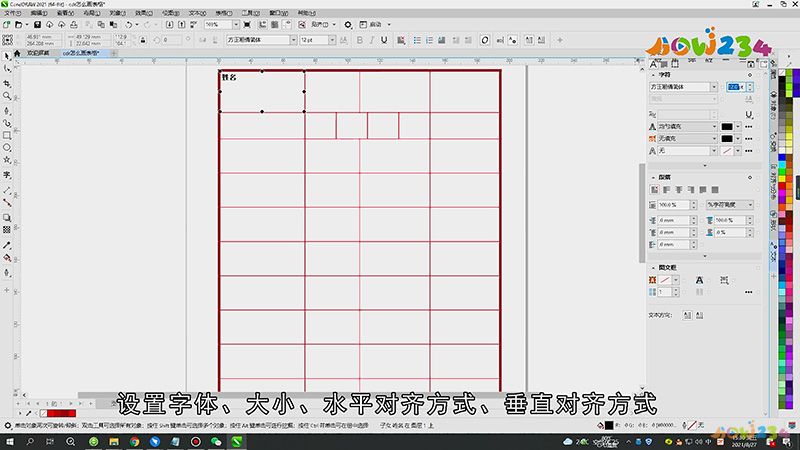Open the fill type dropdown in the docker

pyautogui.click(x=714, y=127)
